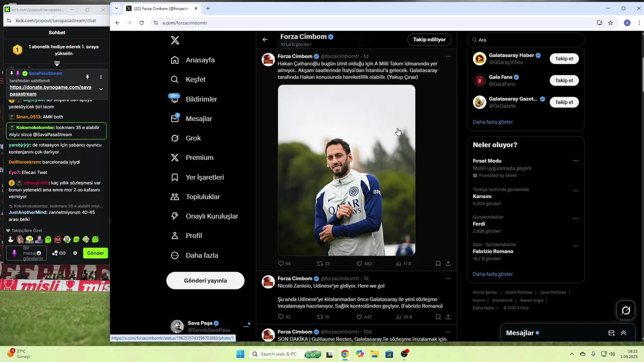The image size is (644, 362).
Task: Open donate.bynogame.com link in Kick chat
Action: point(50,90)
